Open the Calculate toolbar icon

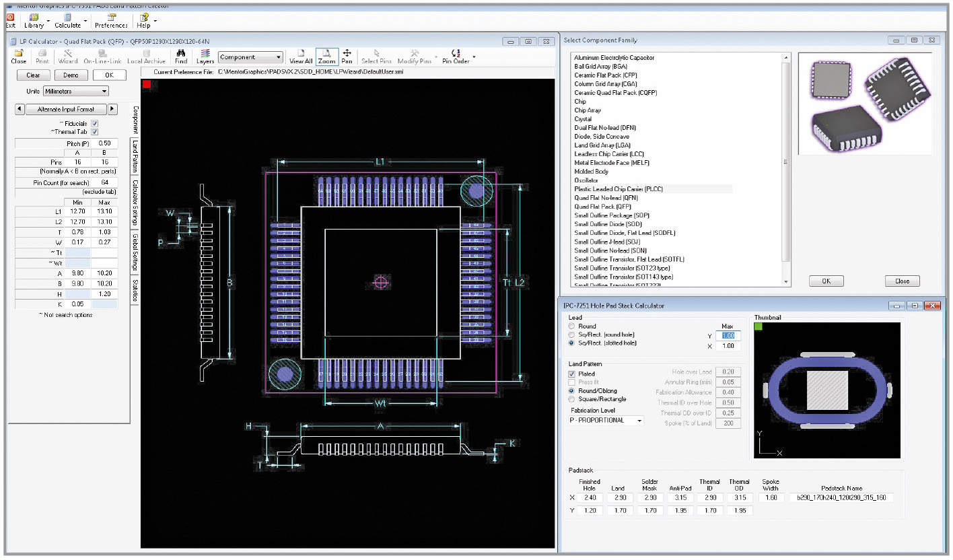[x=68, y=17]
